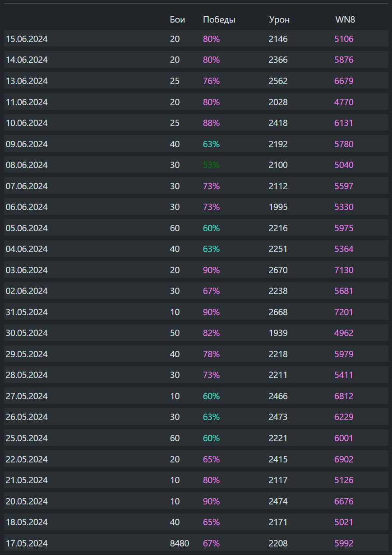The image size is (392, 555).
Task: Click the 09.06.2024 date row
Action: click(x=27, y=145)
